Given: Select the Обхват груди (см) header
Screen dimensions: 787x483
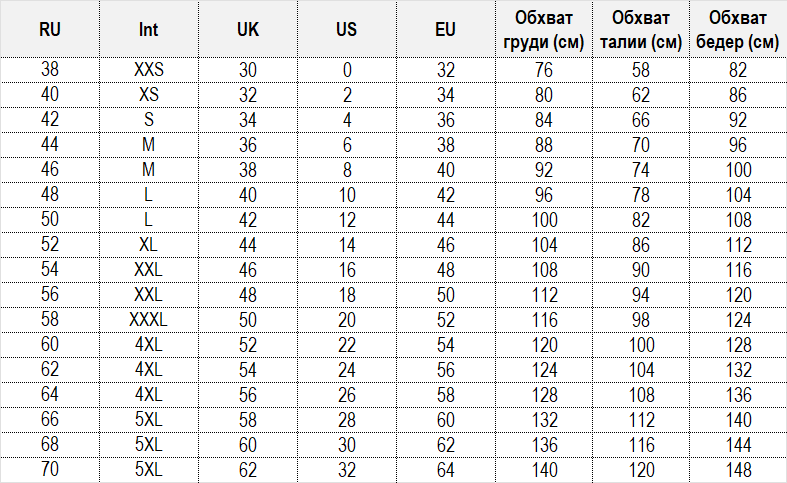Looking at the screenshot, I should click(542, 29).
